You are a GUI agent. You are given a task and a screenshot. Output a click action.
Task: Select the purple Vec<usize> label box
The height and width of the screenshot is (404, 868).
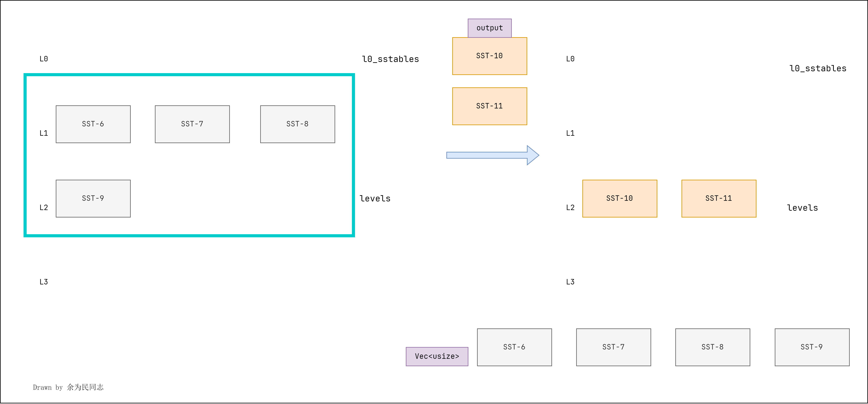437,356
